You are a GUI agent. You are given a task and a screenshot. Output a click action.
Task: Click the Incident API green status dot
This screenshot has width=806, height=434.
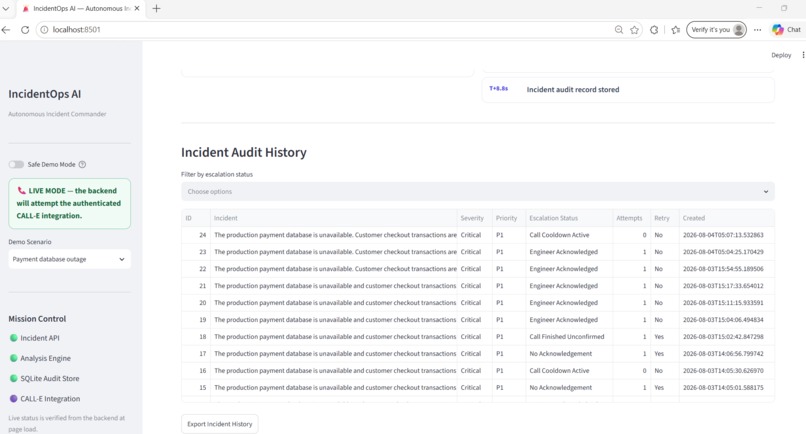click(x=14, y=338)
